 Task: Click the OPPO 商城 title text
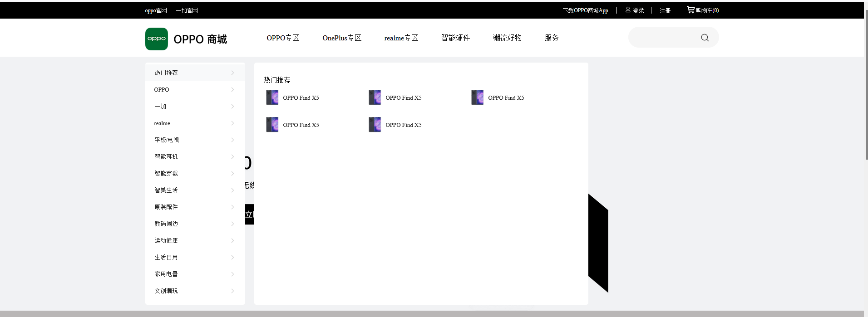[200, 39]
